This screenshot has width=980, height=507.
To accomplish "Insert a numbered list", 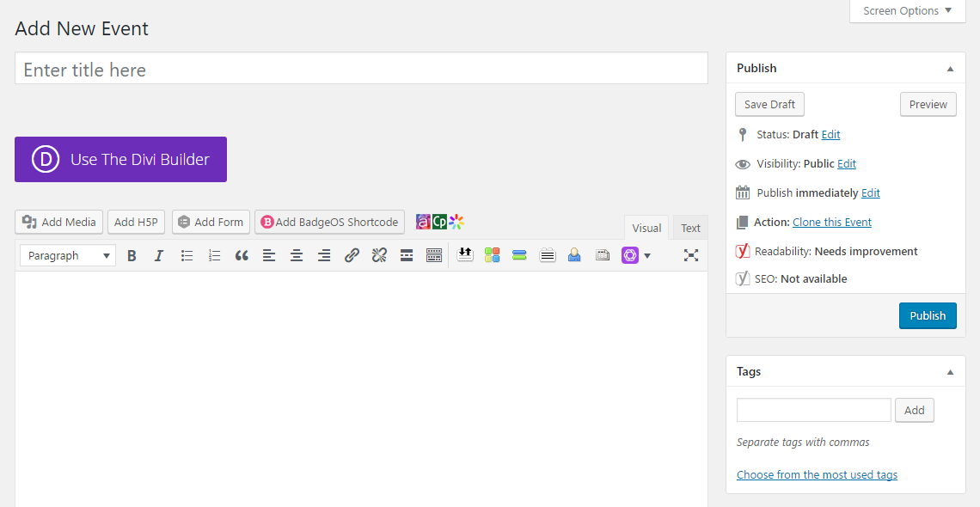I will pos(214,255).
